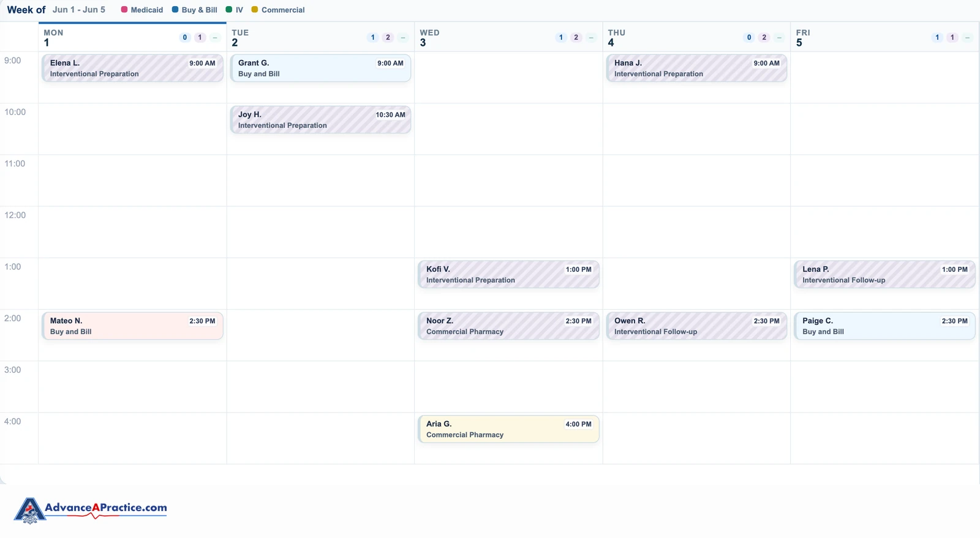This screenshot has width=980, height=538.
Task: Click Friday's purple count badge showing 1
Action: click(x=952, y=37)
